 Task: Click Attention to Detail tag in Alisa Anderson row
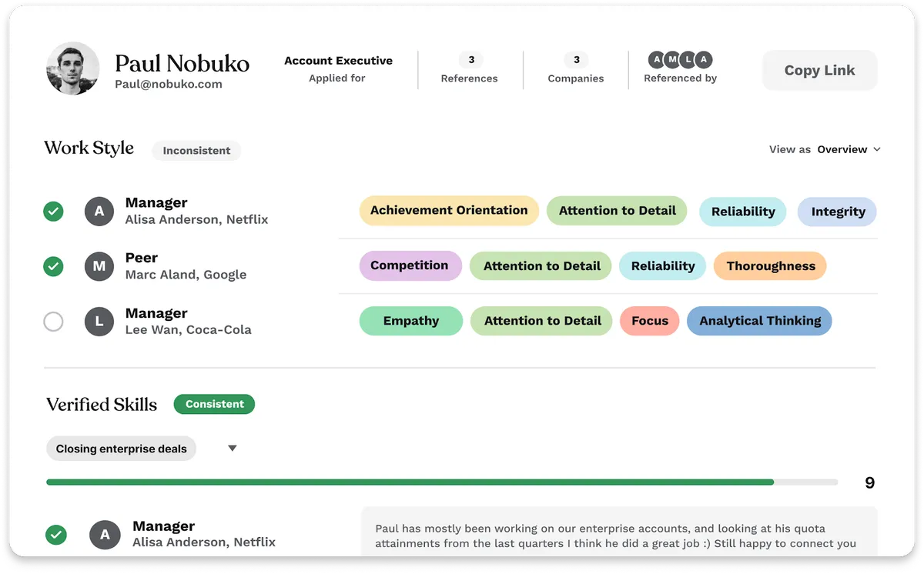point(617,210)
